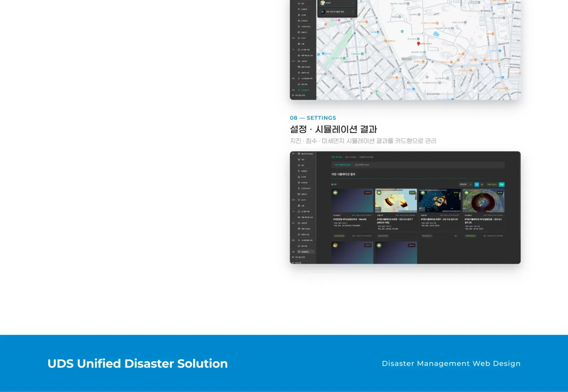The height and width of the screenshot is (392, 568).
Task: Open CCTV in the simulation results screenshot sidebar
Action: pos(302,200)
